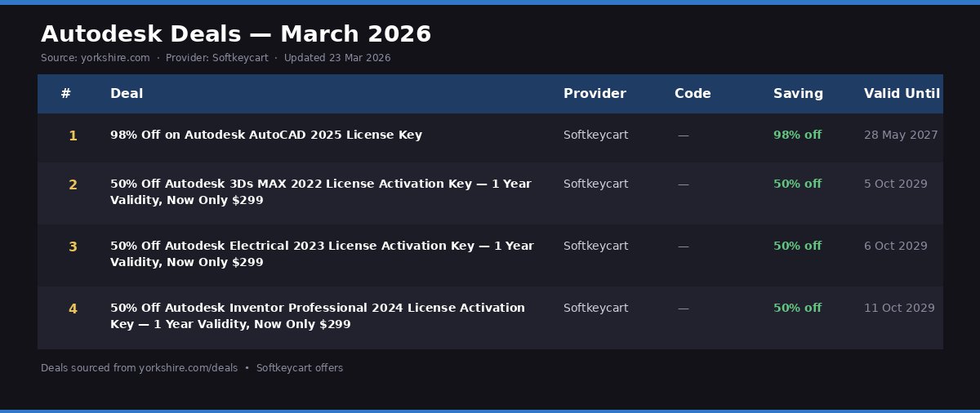Image resolution: width=980 pixels, height=413 pixels.
Task: Click Softkeycart provider in the first row
Action: pos(595,135)
